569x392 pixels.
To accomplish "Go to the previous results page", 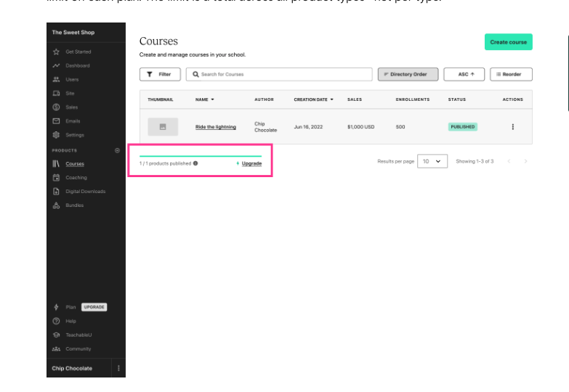I will [509, 161].
